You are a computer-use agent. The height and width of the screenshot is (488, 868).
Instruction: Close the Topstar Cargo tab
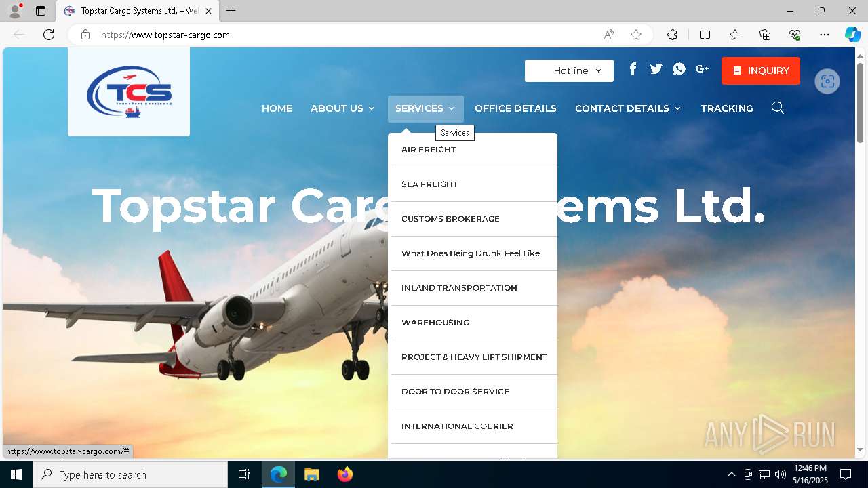[209, 11]
